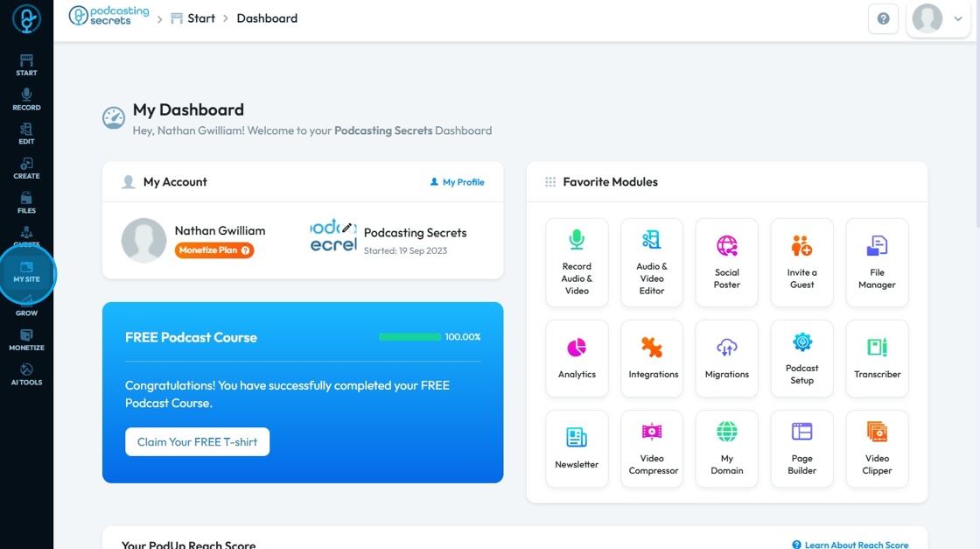Click the question mark on Monetize Plan badge
The height and width of the screenshot is (549, 980).
pos(245,250)
